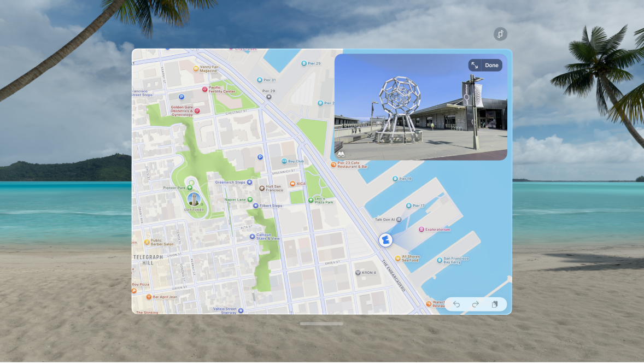Screen dimensions: 644x364
Task: Select the Pier 17 marker
Action: point(409,205)
